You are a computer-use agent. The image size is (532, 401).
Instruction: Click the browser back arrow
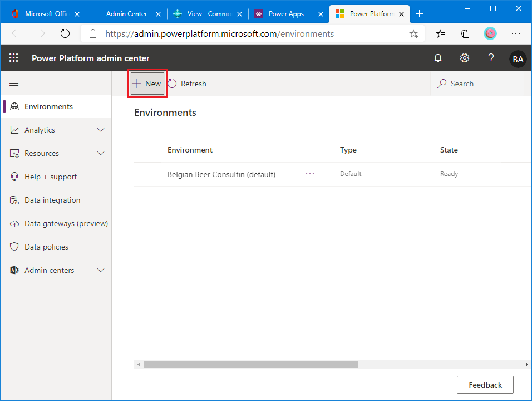[x=16, y=33]
